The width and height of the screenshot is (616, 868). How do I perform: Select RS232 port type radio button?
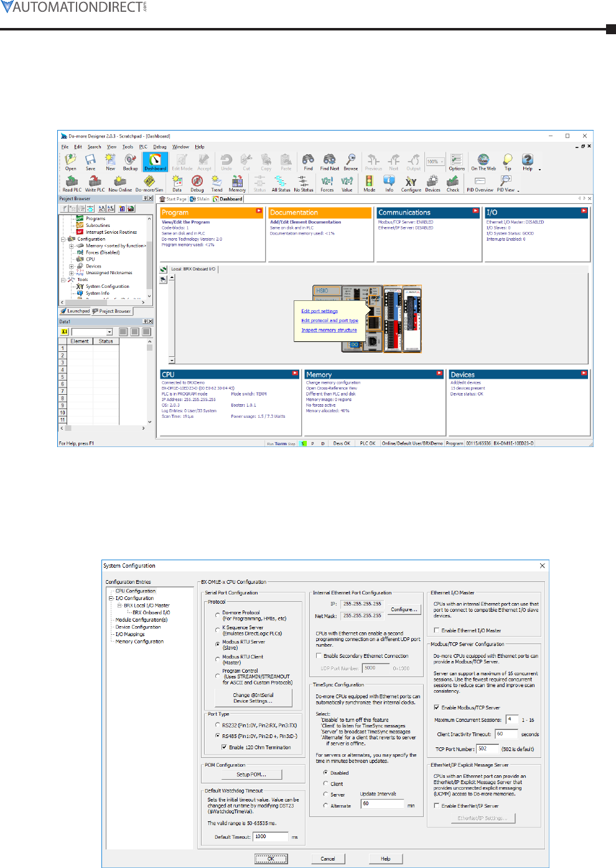coord(218,725)
